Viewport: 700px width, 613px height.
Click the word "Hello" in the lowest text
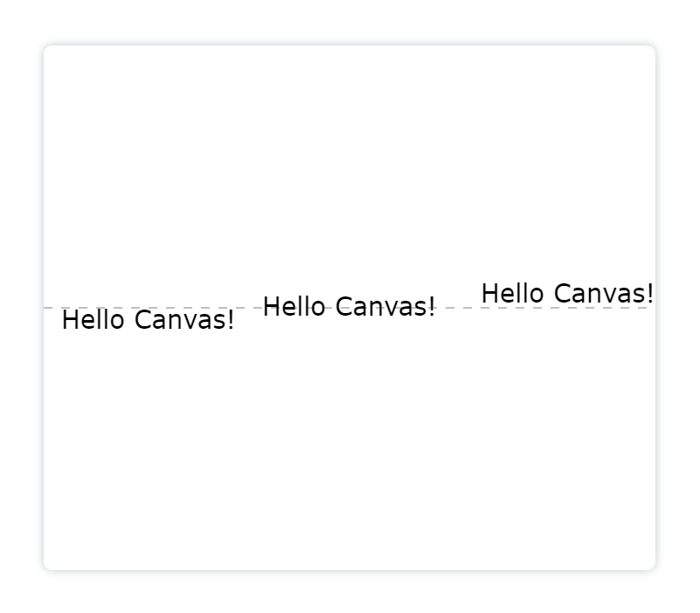pyautogui.click(x=93, y=320)
